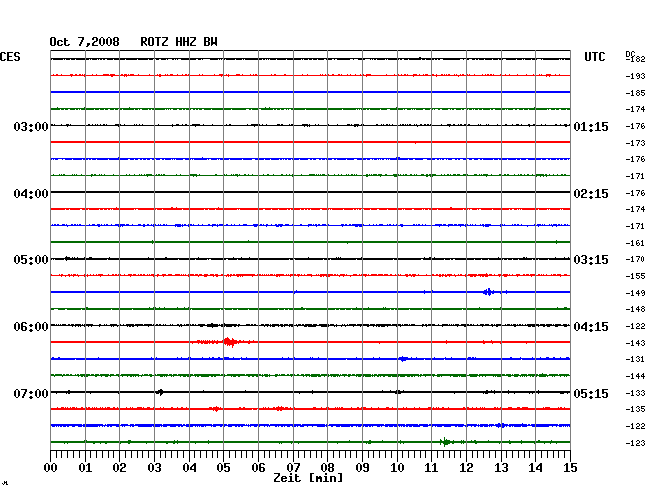Screen dimensions: 650x494
Task: Select the 03 minute axis label
Action: click(154, 468)
